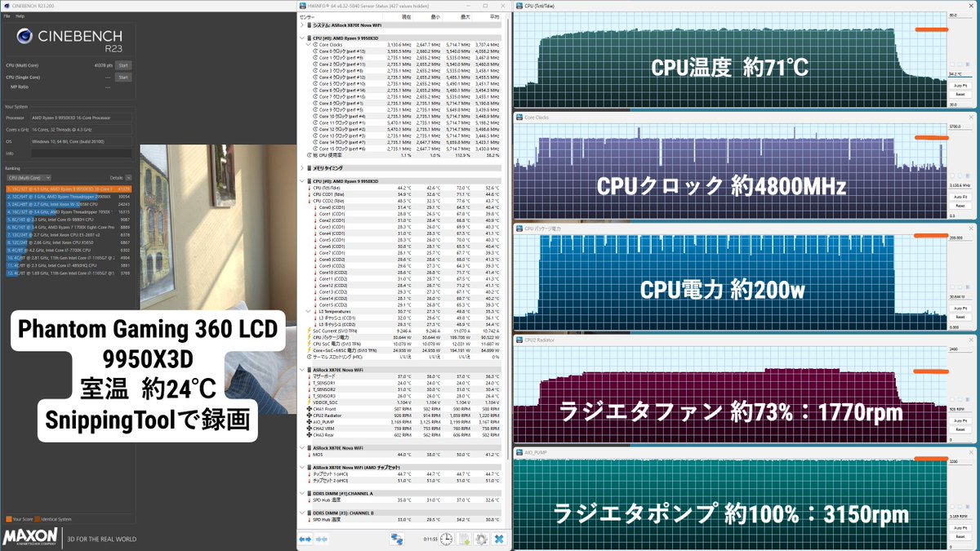
Task: Expand the システム: ASRock X870E Nova WiFi entry
Action: click(301, 25)
